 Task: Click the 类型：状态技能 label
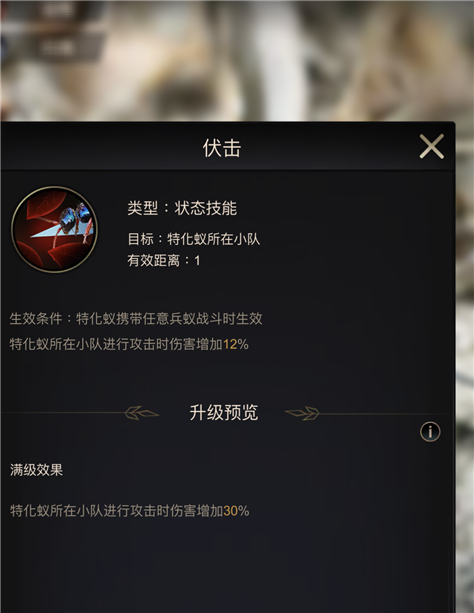click(182, 208)
